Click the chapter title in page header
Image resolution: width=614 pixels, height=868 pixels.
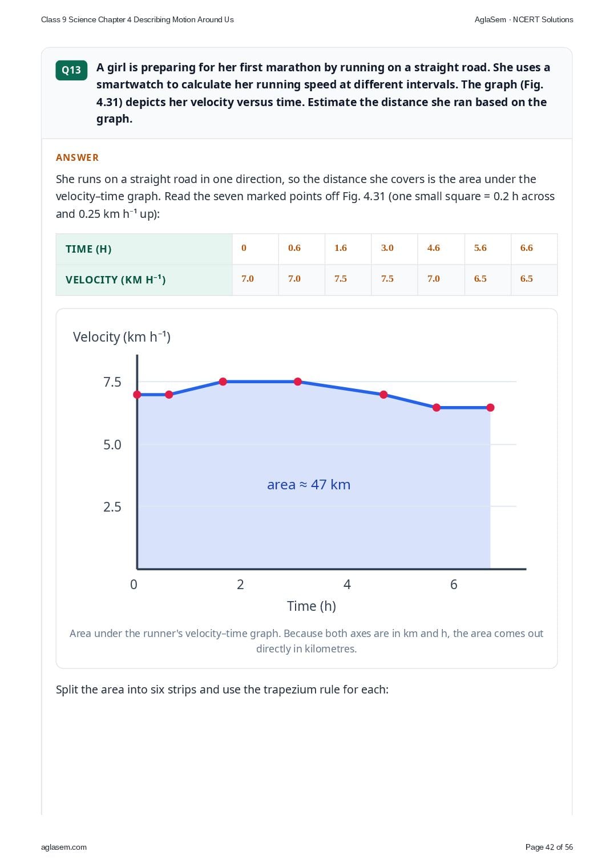[x=138, y=19]
